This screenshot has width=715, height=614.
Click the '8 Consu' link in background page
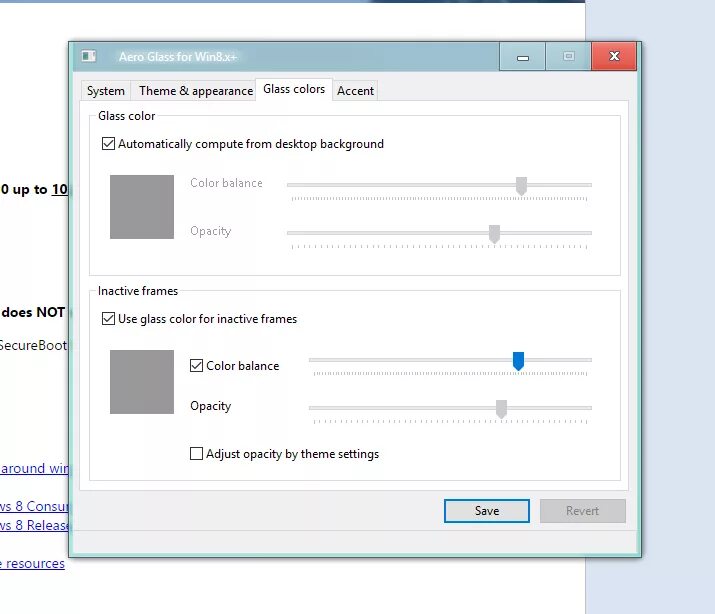(34, 506)
